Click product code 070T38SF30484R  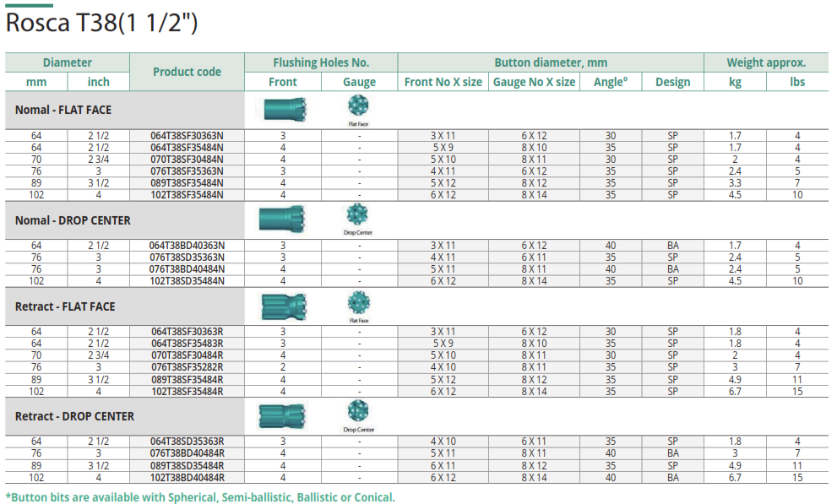(x=187, y=355)
